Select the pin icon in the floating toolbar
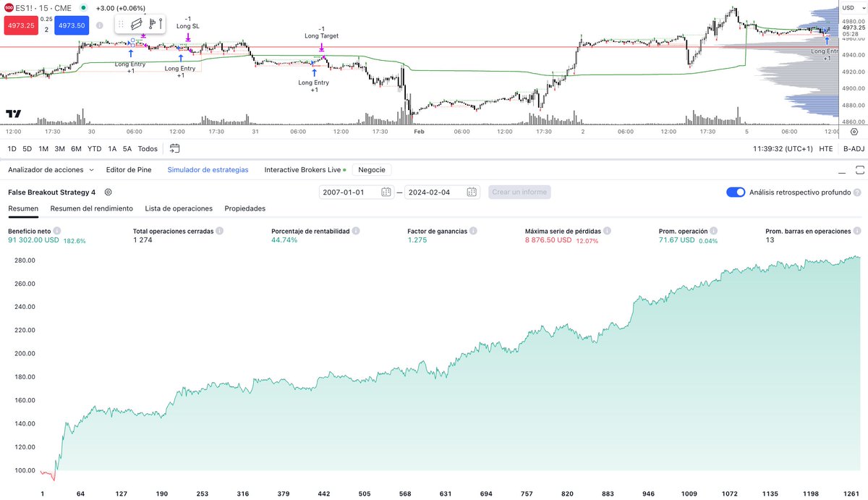This screenshot has width=868, height=500. pyautogui.click(x=161, y=23)
